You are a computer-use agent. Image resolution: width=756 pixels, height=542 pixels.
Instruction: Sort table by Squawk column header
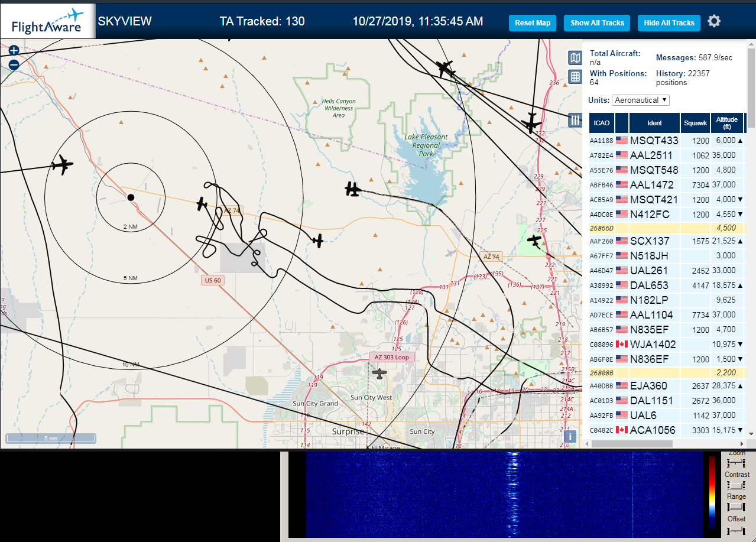tap(695, 123)
